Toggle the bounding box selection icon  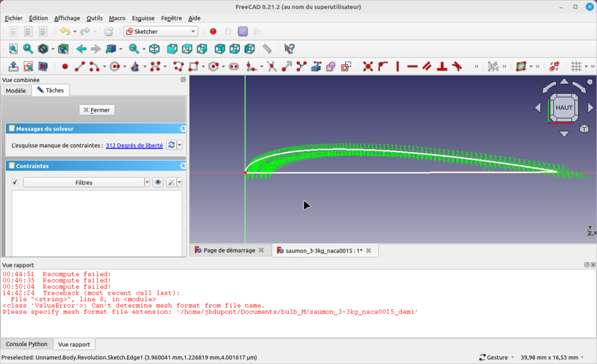pyautogui.click(x=63, y=49)
